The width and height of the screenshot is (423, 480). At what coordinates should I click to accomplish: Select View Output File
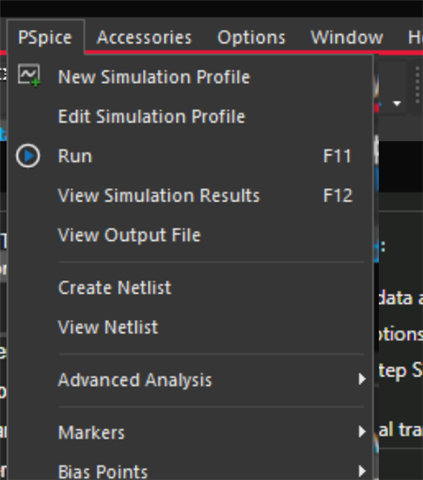click(x=190, y=235)
